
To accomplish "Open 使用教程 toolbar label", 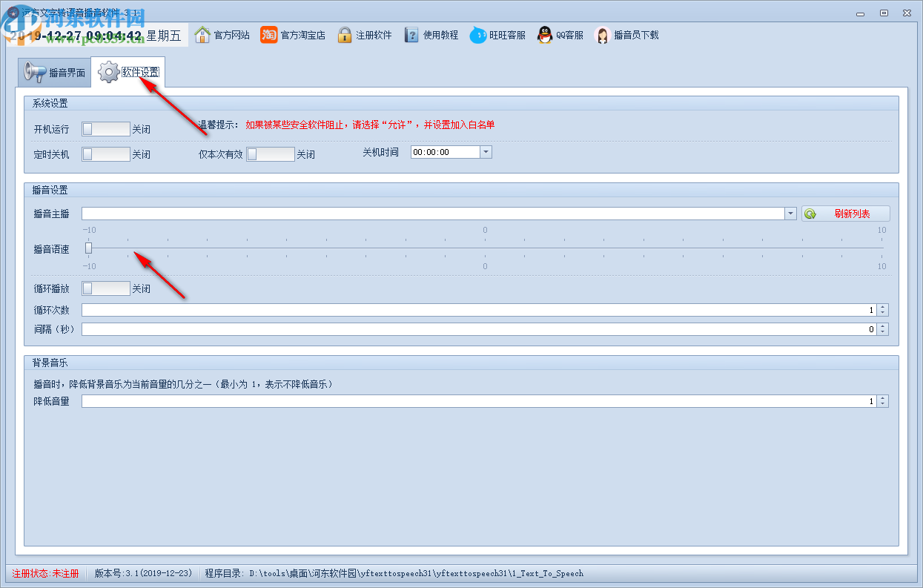I will (440, 35).
